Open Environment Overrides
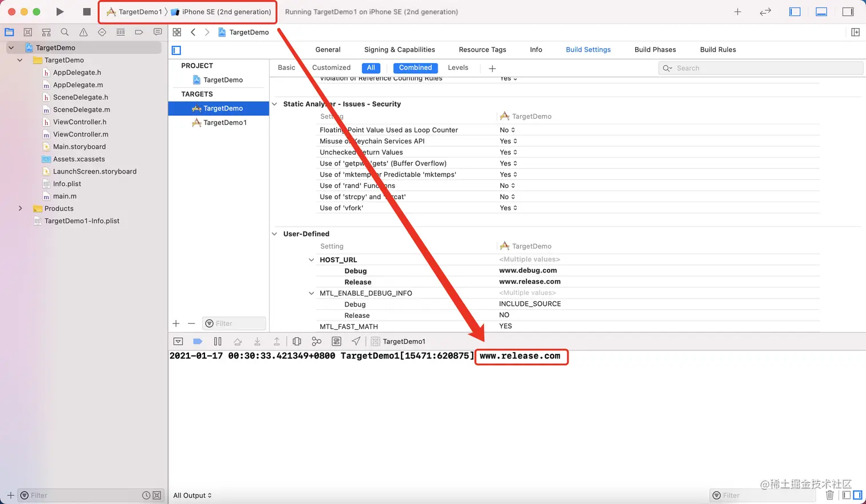 [x=336, y=341]
